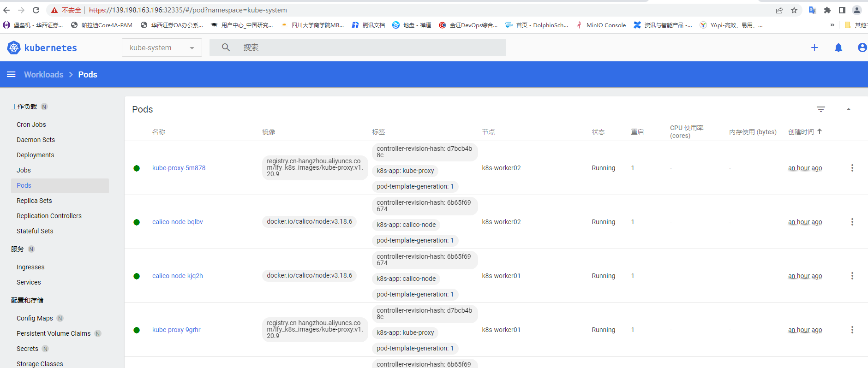Open pod calico-node-kjq2h link
Screen dimensions: 868x368
tap(178, 276)
